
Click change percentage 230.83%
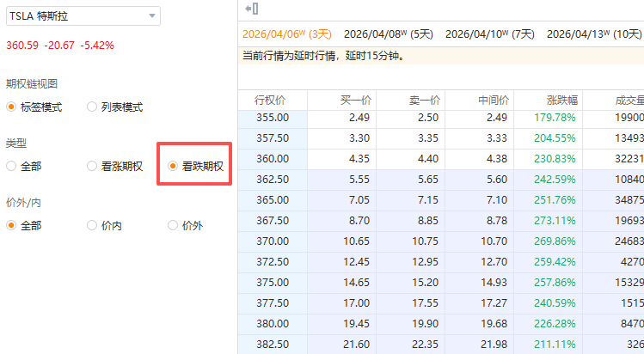555,159
